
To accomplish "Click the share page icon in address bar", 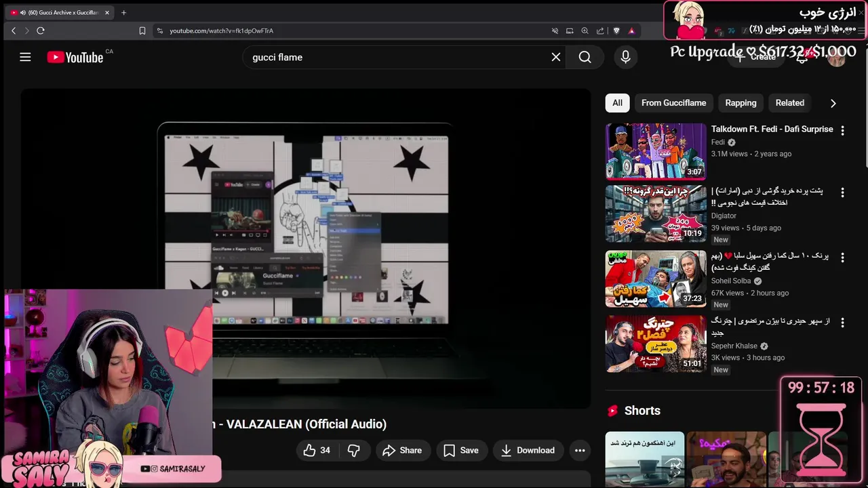I will tap(600, 30).
